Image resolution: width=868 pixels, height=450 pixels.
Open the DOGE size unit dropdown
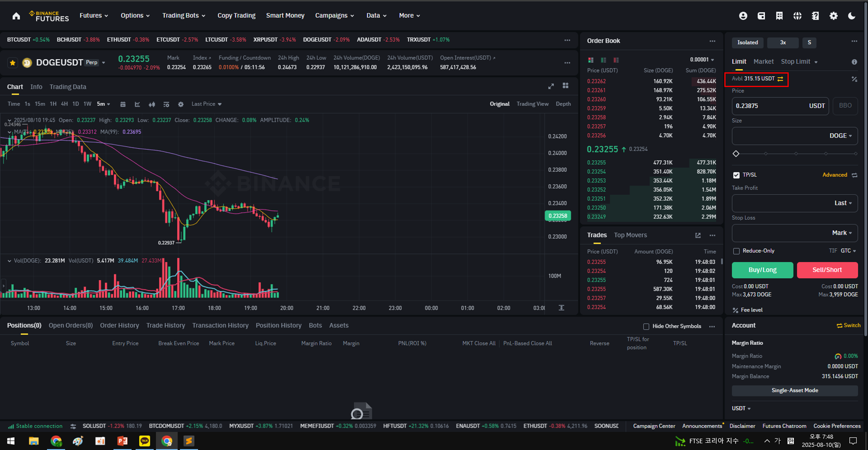[841, 136]
